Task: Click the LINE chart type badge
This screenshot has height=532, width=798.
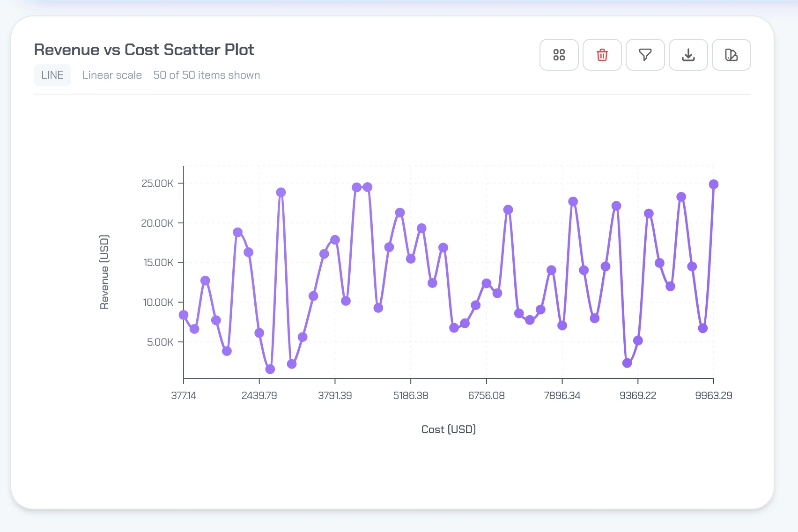Action: (x=52, y=75)
